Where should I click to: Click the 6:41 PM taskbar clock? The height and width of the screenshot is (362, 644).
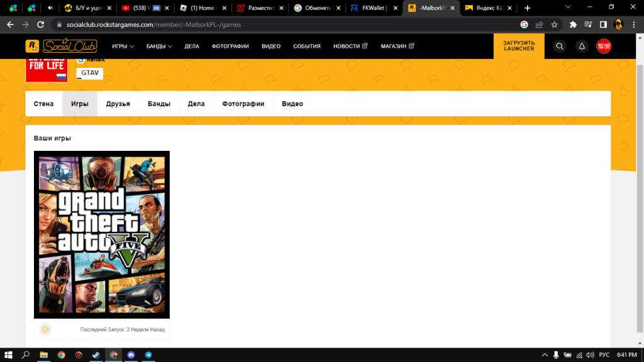pyautogui.click(x=627, y=354)
